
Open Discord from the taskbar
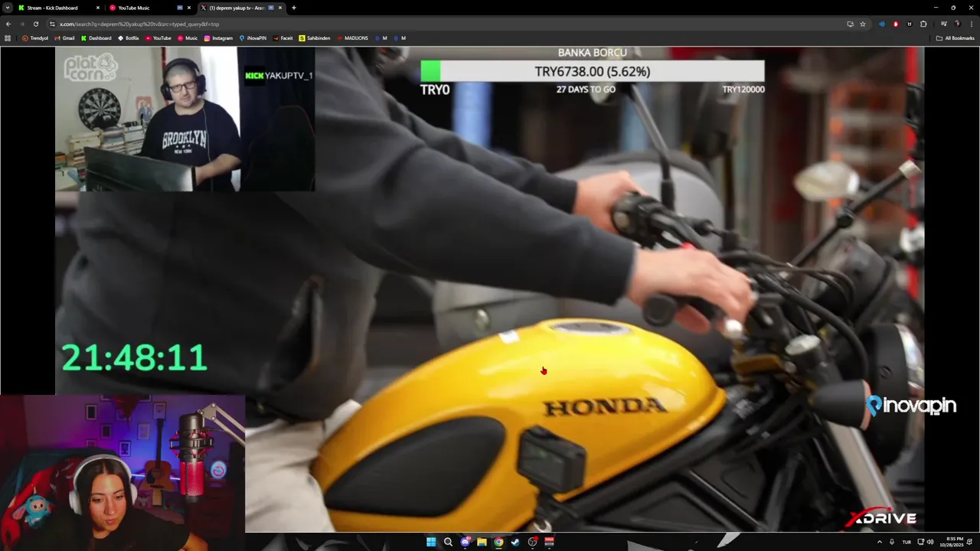point(465,542)
